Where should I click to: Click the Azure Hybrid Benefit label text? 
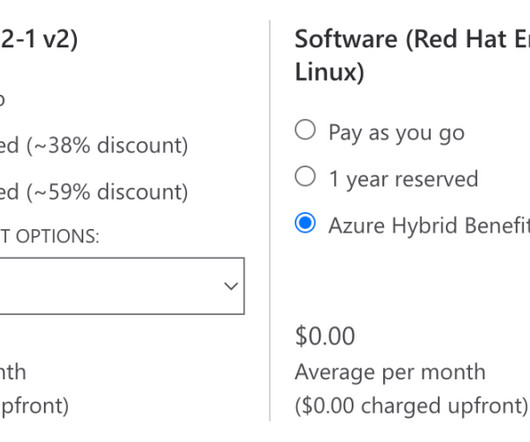(x=429, y=225)
